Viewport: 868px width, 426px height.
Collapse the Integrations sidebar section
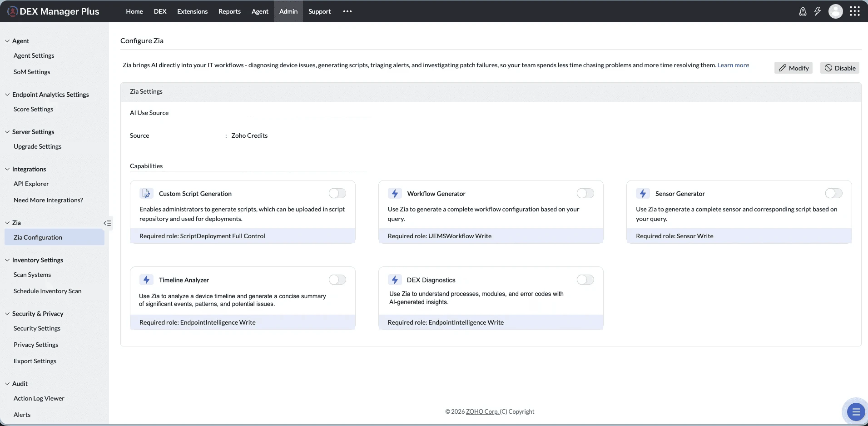tap(7, 169)
